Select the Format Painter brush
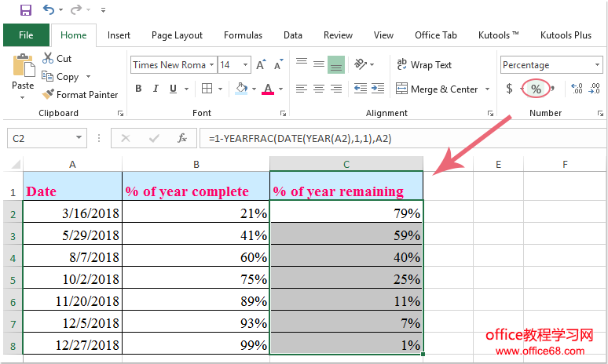The width and height of the screenshot is (608, 364). coord(49,95)
